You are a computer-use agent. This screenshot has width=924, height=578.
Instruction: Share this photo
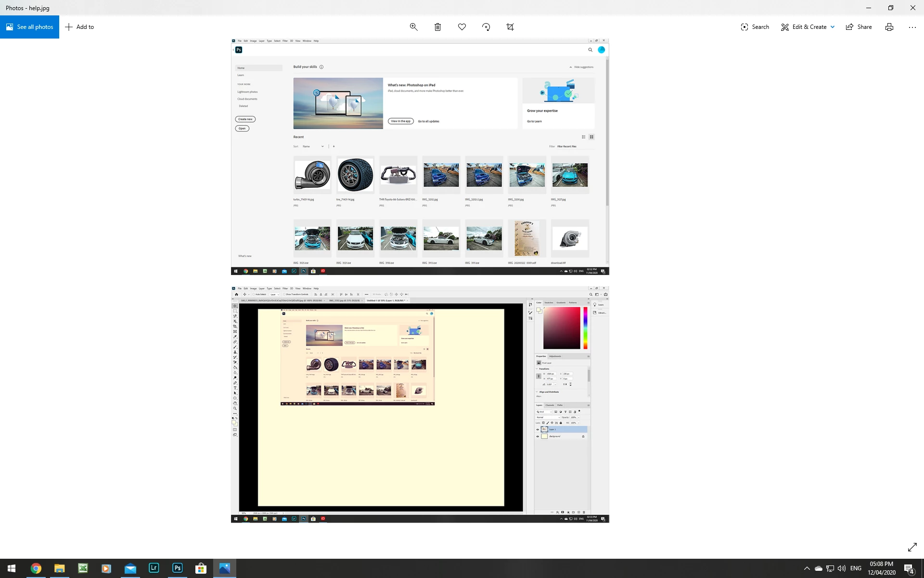point(859,27)
